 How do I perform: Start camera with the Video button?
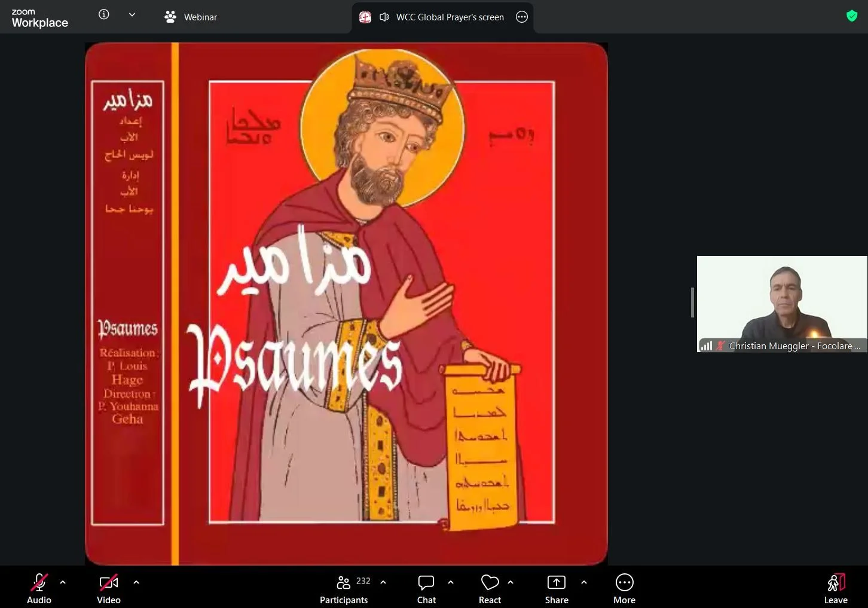tap(109, 589)
